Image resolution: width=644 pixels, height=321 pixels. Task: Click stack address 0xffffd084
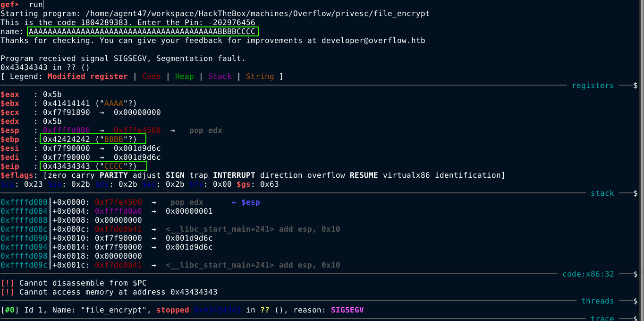24,211
